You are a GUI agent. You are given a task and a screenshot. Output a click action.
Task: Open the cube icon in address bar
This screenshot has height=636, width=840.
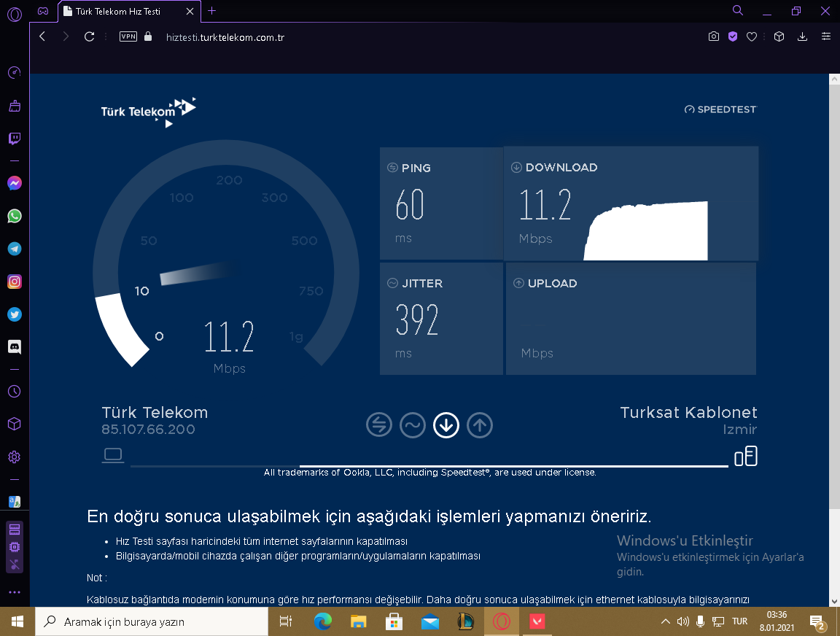(779, 36)
